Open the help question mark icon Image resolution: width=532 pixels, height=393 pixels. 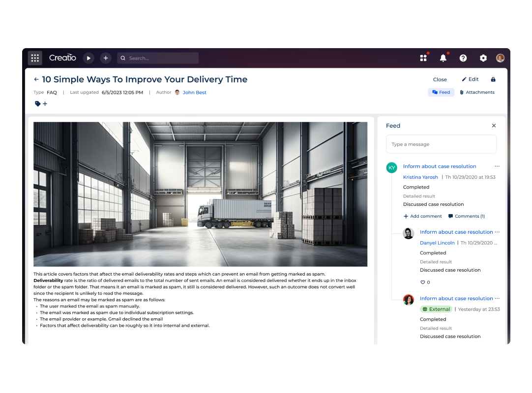463,58
